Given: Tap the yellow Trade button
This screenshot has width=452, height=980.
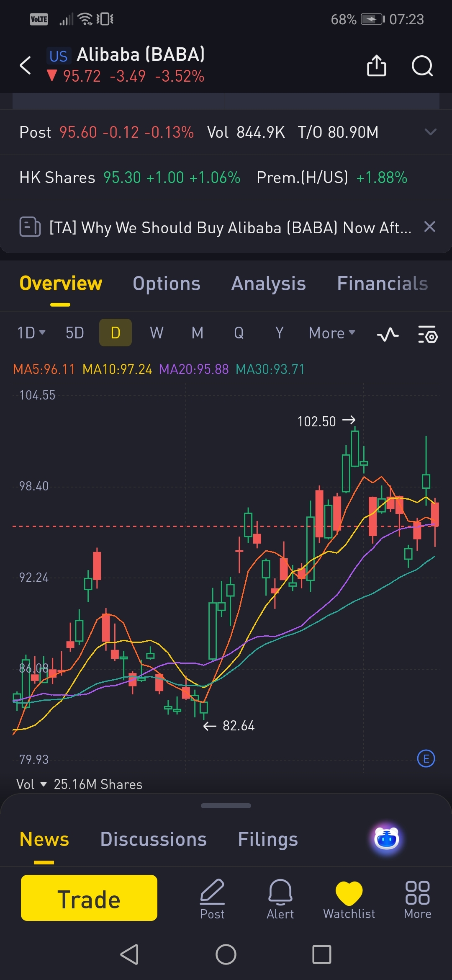Looking at the screenshot, I should (x=89, y=898).
